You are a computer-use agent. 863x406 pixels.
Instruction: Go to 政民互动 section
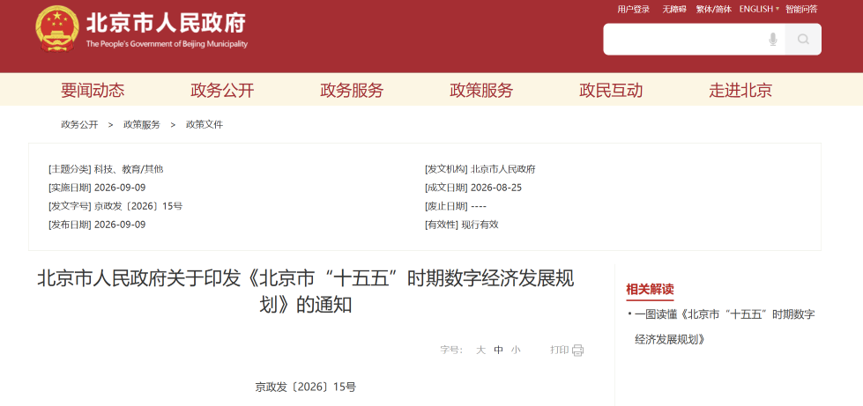611,90
